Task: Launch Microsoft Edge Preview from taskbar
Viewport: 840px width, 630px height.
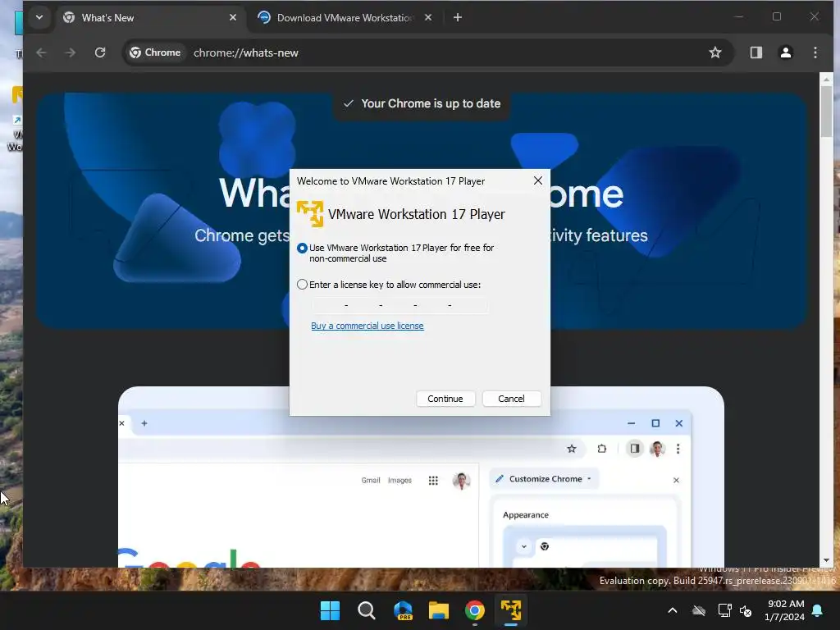Action: tap(403, 610)
